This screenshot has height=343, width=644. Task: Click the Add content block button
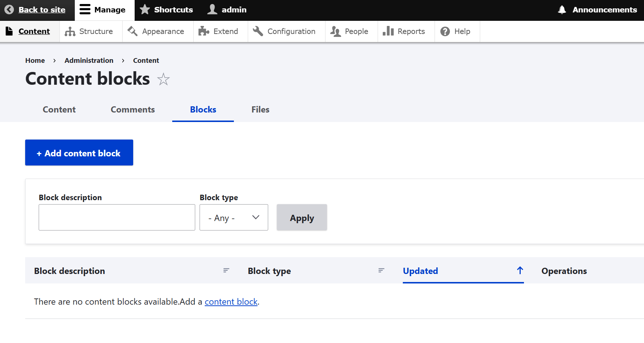coord(79,153)
